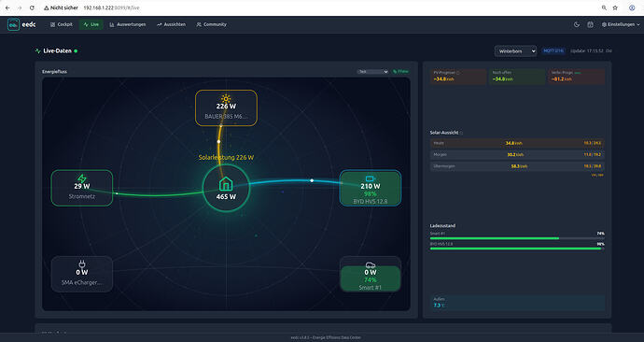This screenshot has width=644, height=342.
Task: Bookmark the page with star icon
Action: point(615,7)
